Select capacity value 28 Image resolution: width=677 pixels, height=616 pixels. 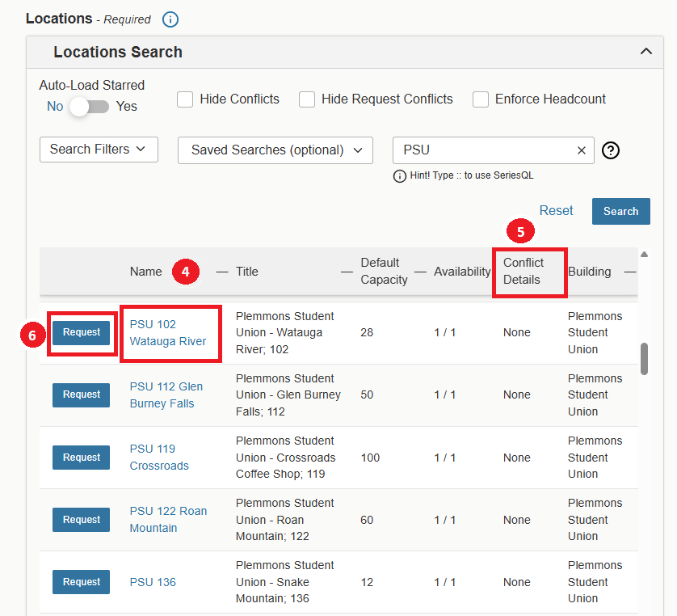(367, 332)
